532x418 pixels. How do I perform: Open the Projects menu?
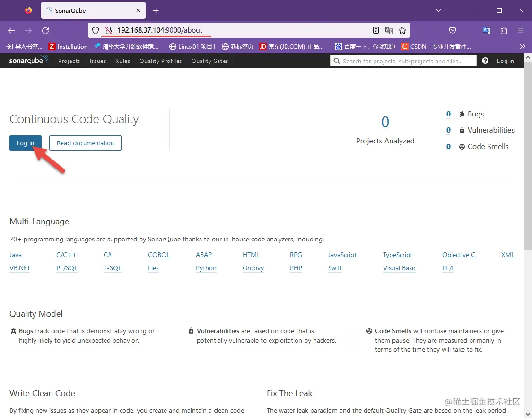[x=69, y=61]
